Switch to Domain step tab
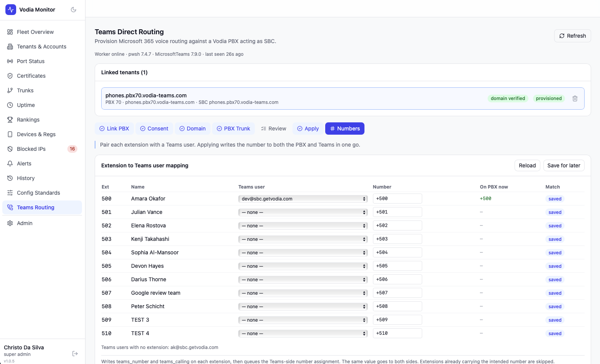This screenshot has width=600, height=364. pyautogui.click(x=192, y=129)
